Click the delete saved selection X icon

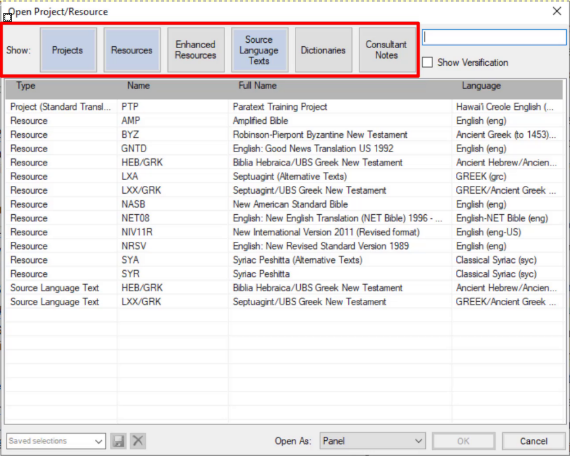pyautogui.click(x=138, y=441)
